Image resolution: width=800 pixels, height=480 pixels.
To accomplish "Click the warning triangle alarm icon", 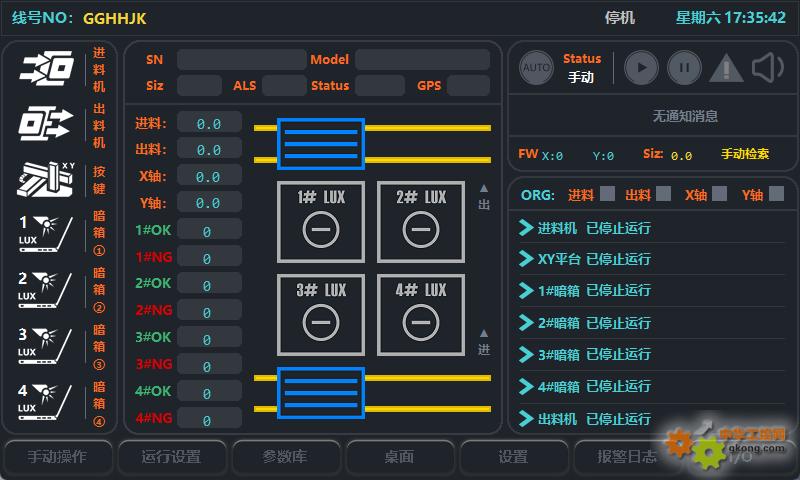I will click(x=727, y=67).
